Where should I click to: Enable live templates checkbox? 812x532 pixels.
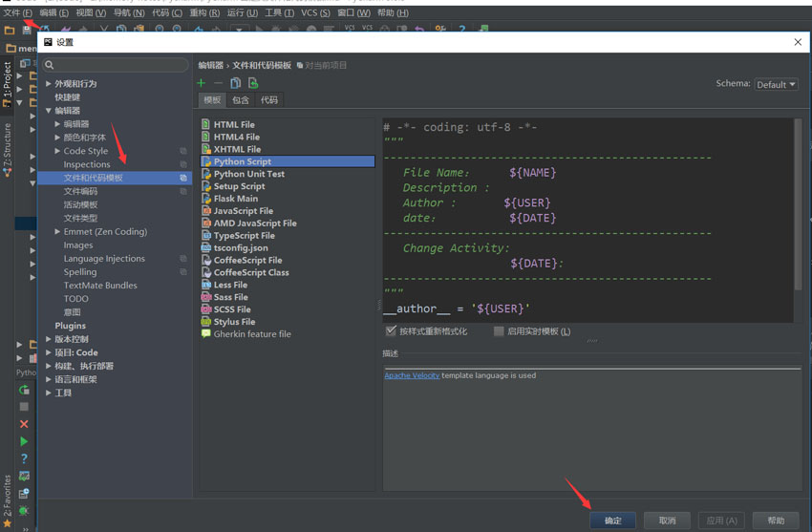[499, 331]
